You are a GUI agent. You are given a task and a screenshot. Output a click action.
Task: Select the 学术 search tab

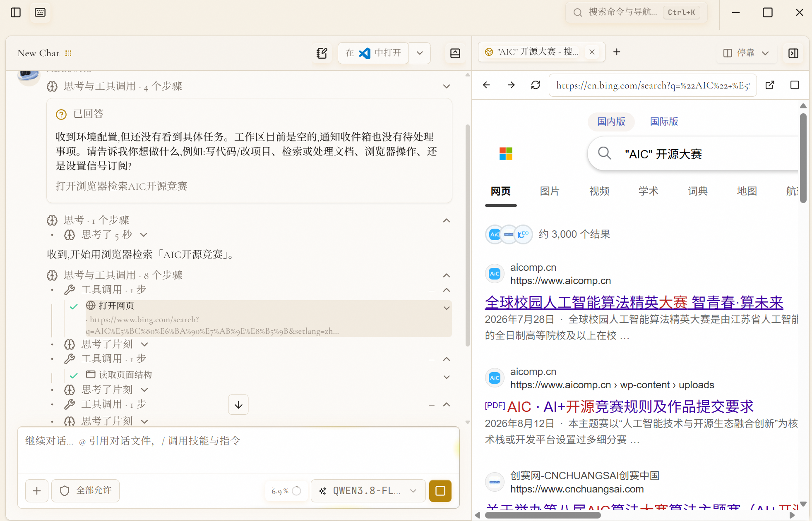click(x=648, y=191)
